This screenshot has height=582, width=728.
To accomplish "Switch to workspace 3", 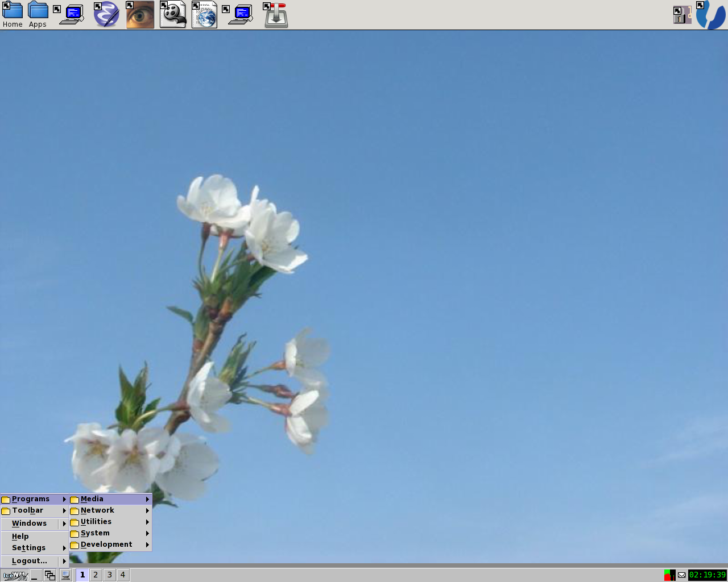I will pyautogui.click(x=110, y=575).
